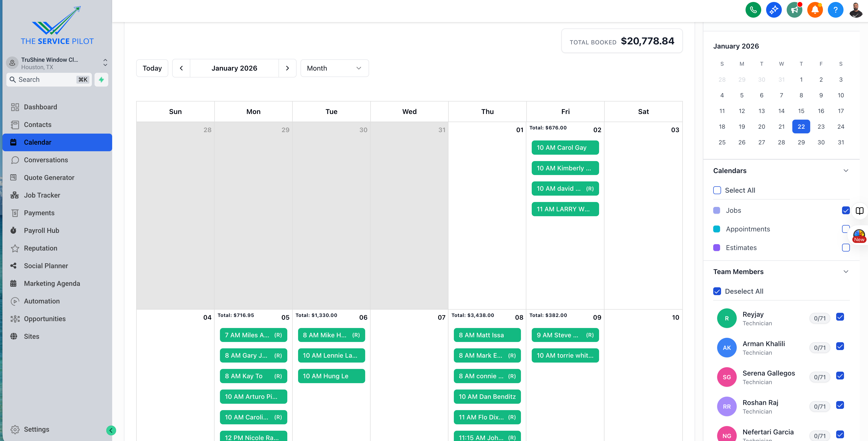Click the Reputation star icon
The height and width of the screenshot is (441, 868).
pos(15,249)
